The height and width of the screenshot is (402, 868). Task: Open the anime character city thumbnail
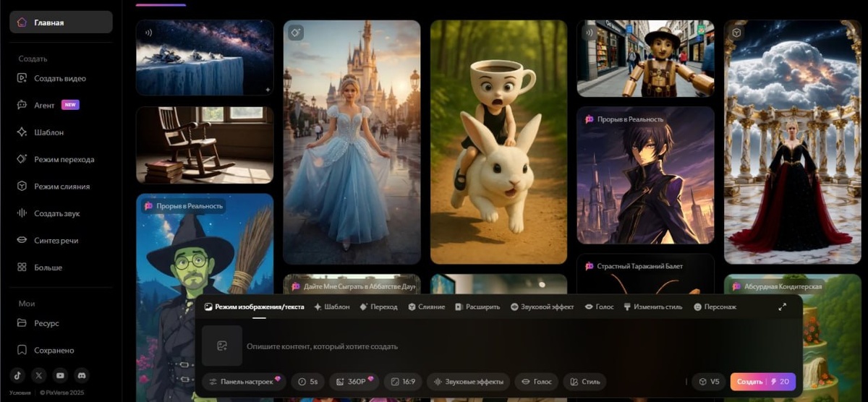pos(646,175)
